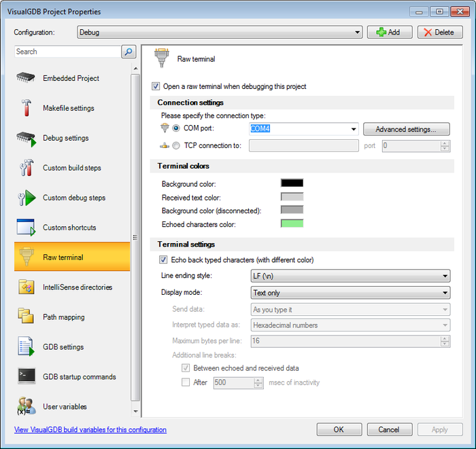Open View VisualGDB build variables link
Viewport: 476px width, 449px height.
tap(90, 429)
